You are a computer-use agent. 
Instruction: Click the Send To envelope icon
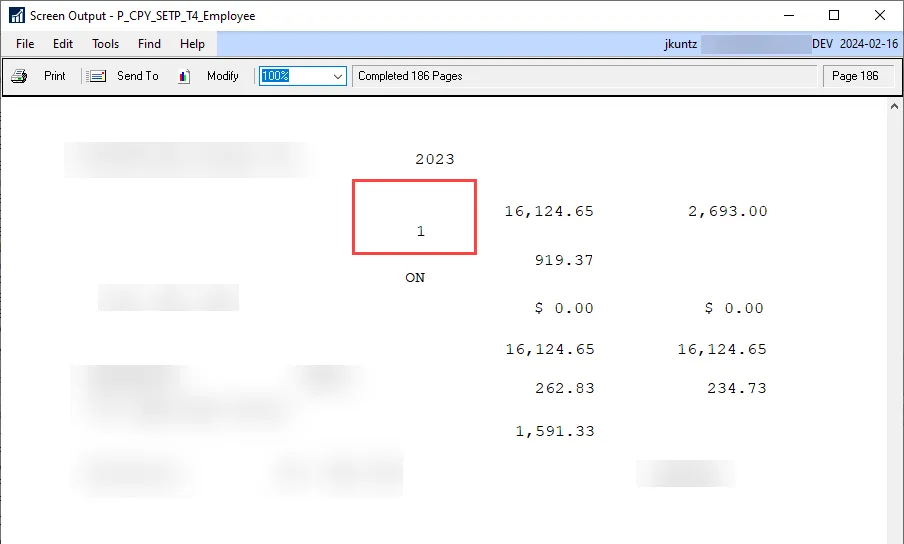click(x=97, y=76)
